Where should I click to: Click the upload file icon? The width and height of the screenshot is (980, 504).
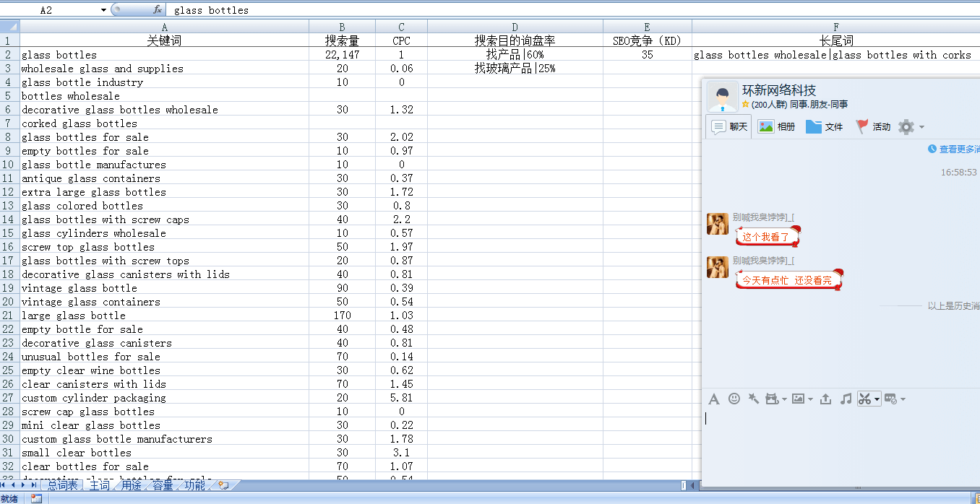[825, 399]
